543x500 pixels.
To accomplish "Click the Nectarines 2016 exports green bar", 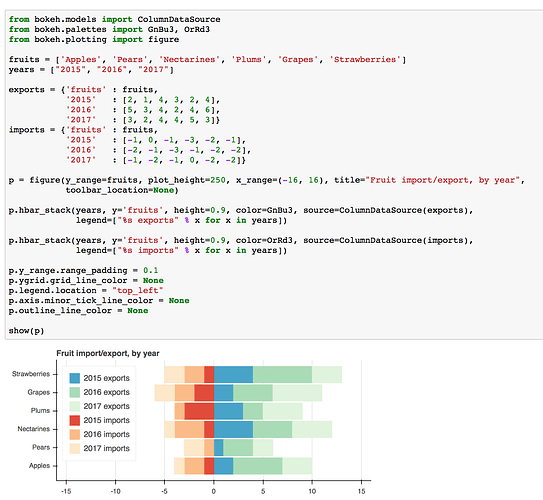I will click(273, 429).
